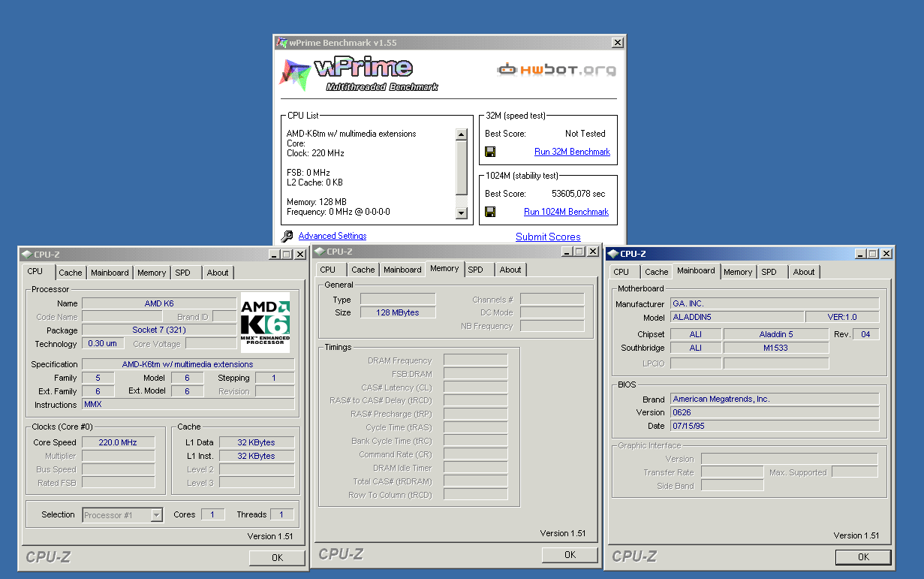Screen dimensions: 924x579
Task: Run the 1024M Benchmark
Action: (566, 212)
